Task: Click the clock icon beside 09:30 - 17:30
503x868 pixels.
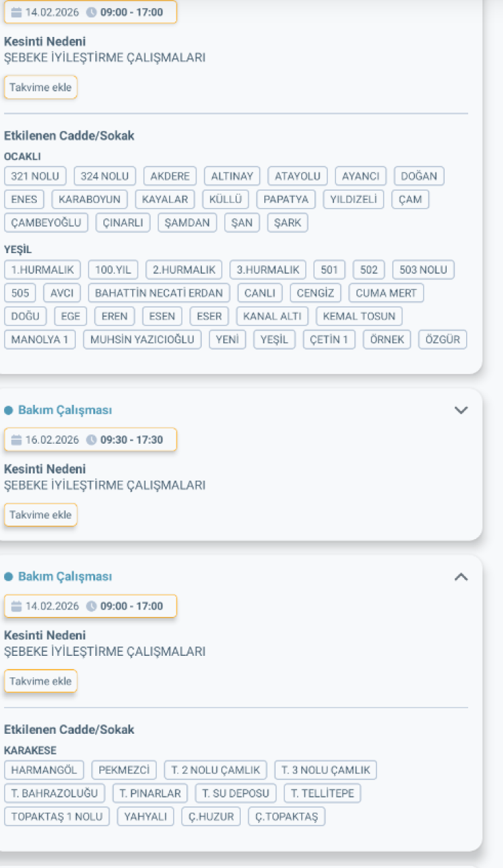Action: (92, 440)
